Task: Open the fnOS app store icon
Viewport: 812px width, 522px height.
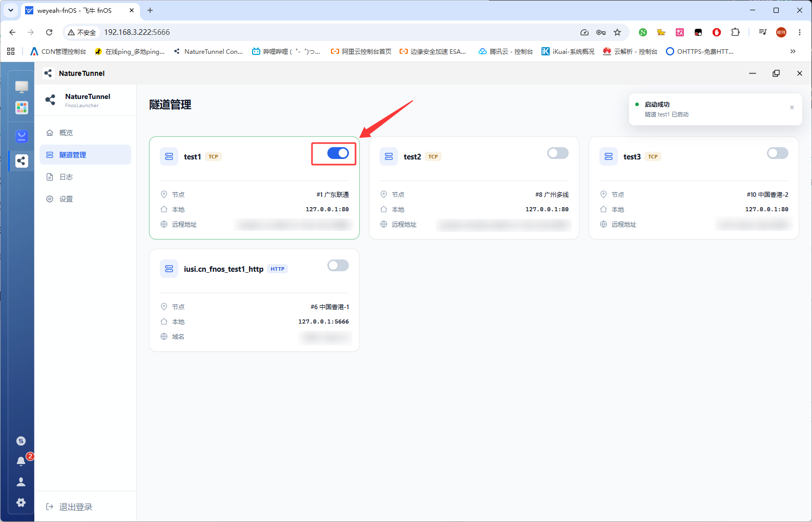Action: coord(22,136)
